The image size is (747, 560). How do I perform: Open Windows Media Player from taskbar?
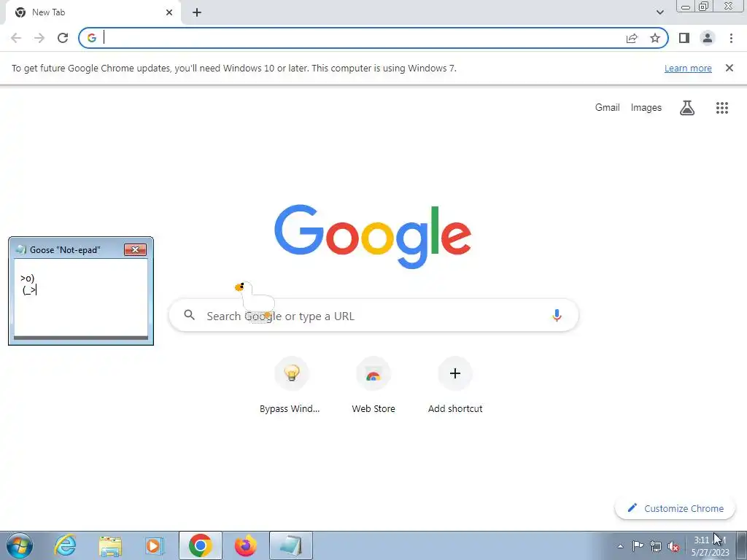pos(154,545)
